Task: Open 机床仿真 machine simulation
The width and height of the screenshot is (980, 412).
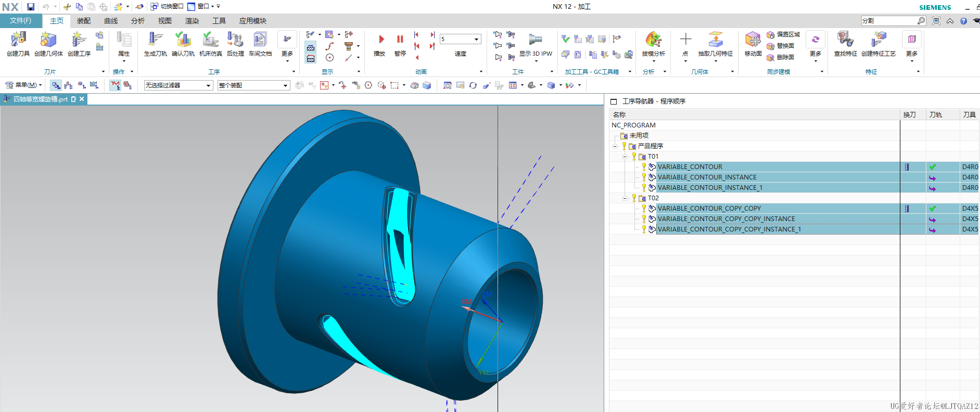Action: [211, 43]
